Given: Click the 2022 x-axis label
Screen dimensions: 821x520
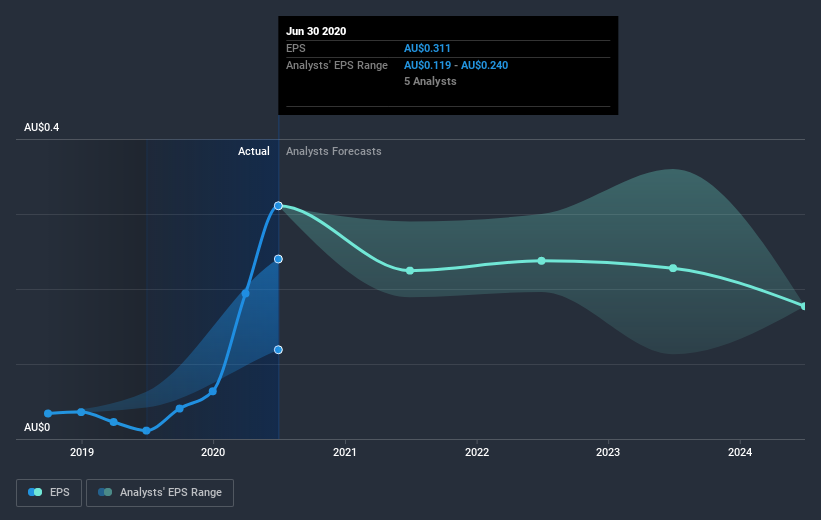Looking at the screenshot, I should 477,452.
